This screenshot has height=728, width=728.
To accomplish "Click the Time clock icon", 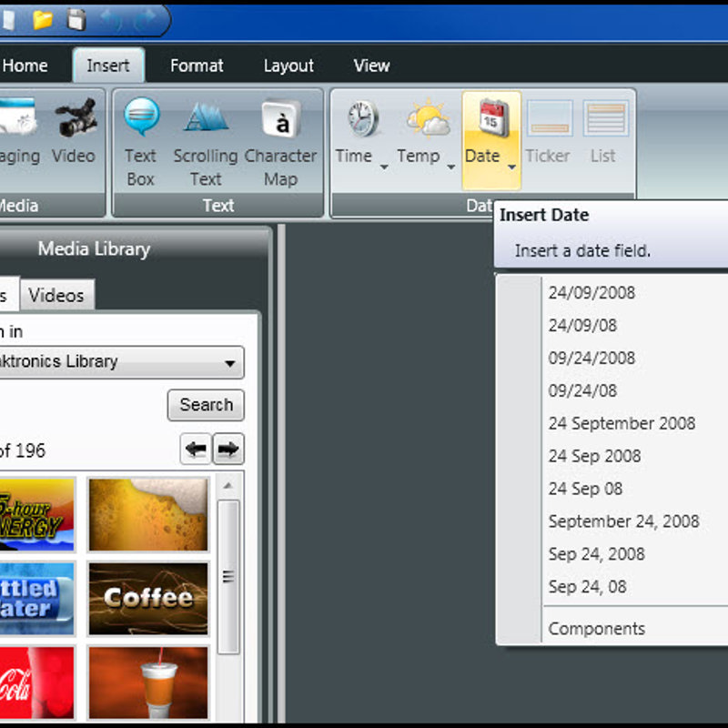I will 361,119.
